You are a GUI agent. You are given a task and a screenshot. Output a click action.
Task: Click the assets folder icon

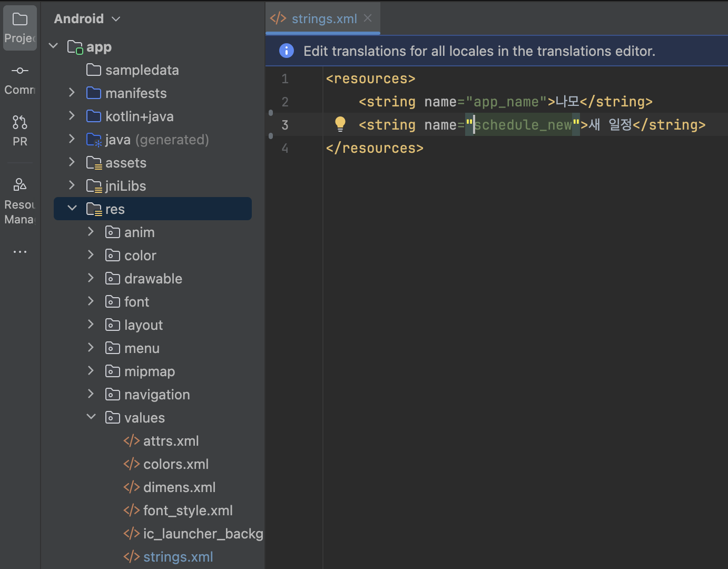point(94,163)
